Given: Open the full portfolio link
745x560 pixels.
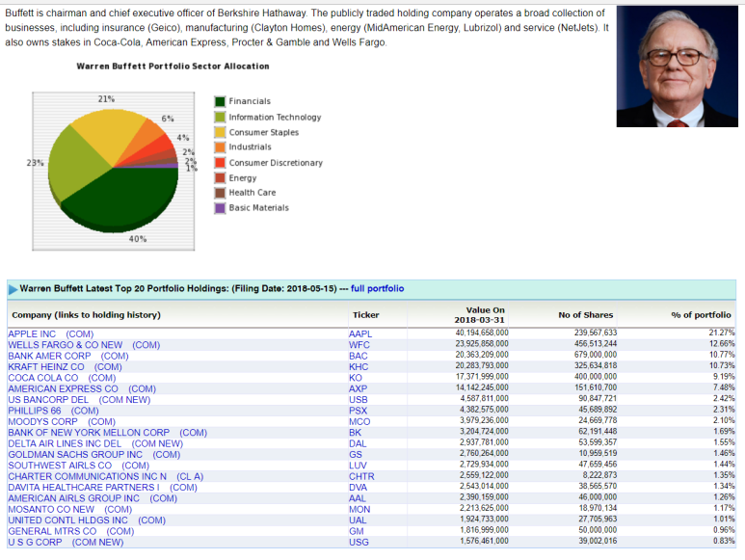Looking at the screenshot, I should point(377,288).
